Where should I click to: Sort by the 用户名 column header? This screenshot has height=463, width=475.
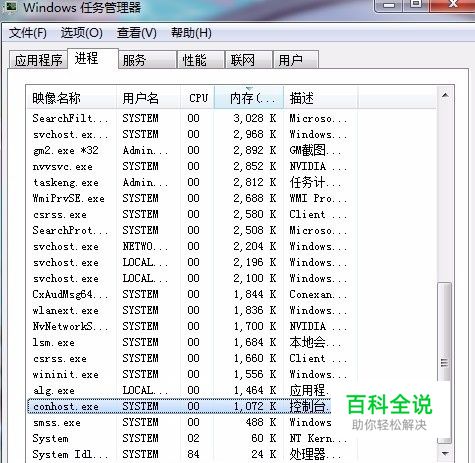(x=149, y=98)
